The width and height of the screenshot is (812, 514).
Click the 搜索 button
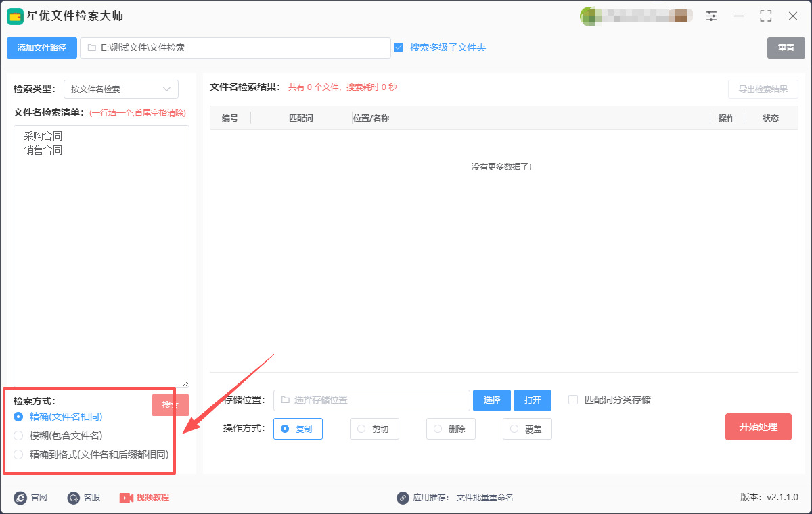(x=171, y=405)
